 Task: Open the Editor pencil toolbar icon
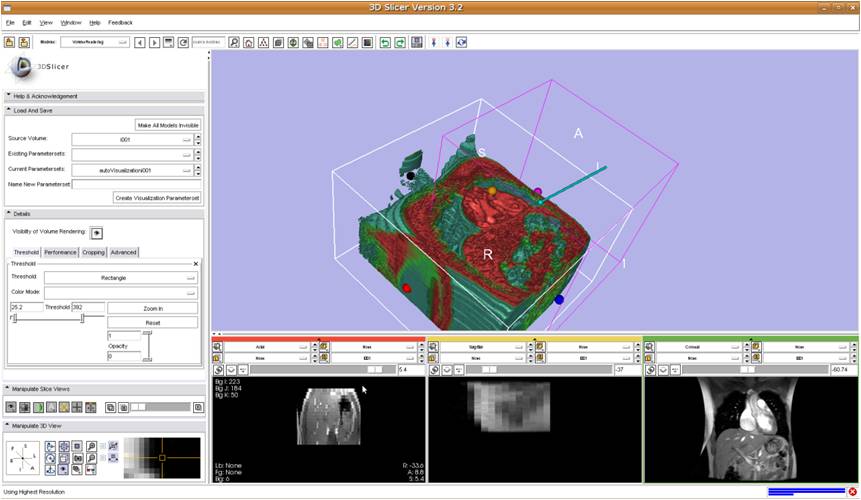click(x=353, y=42)
